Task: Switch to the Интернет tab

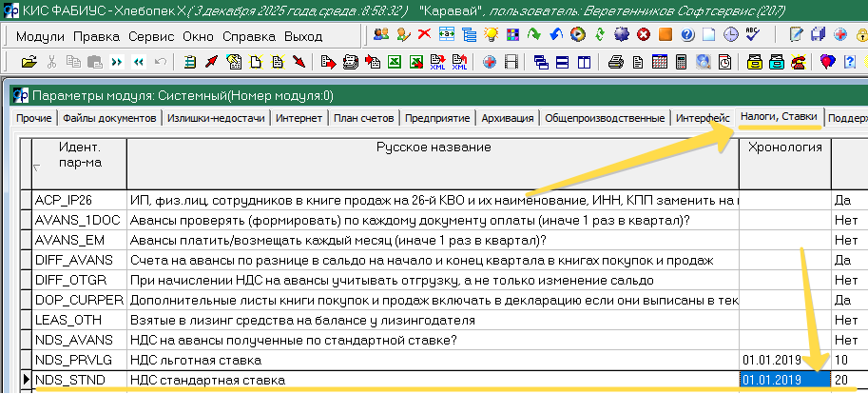Action: coord(299,118)
